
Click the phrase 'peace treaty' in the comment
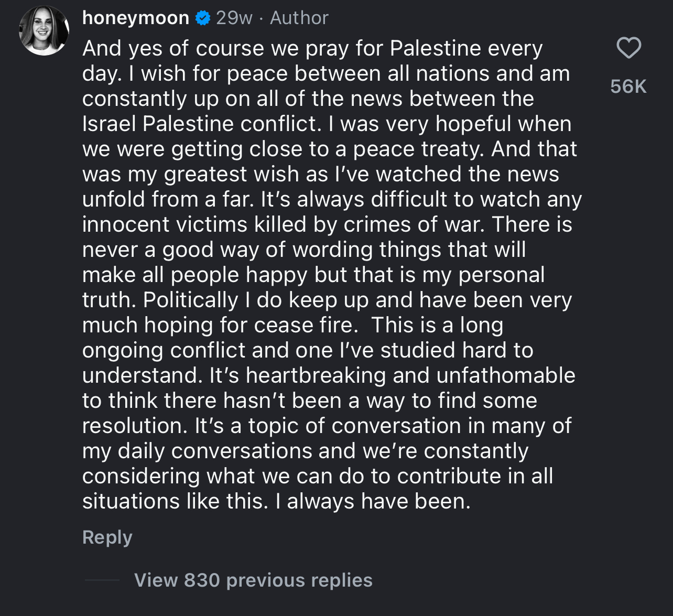(419, 149)
